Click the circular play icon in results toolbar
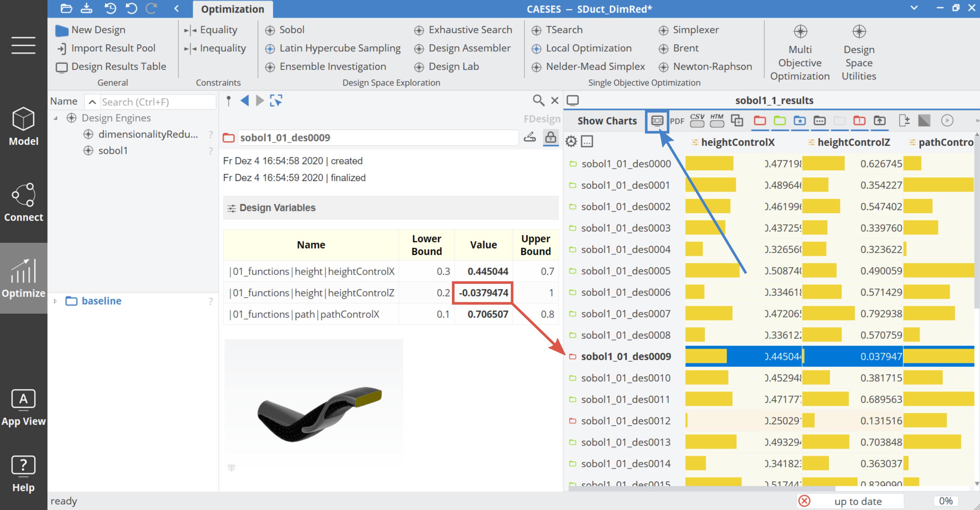980x510 pixels. [x=947, y=120]
